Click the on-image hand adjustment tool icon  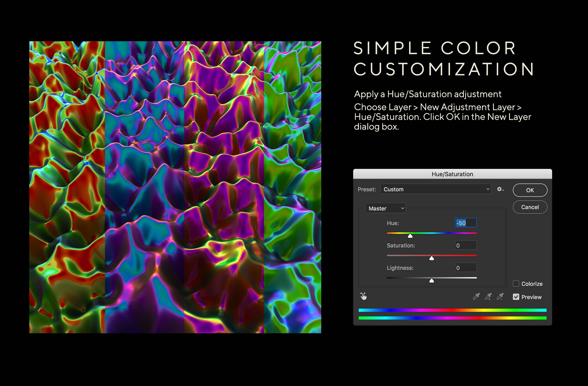coord(363,296)
